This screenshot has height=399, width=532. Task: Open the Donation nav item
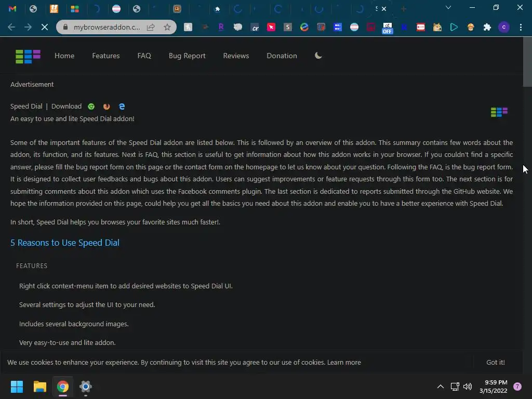pyautogui.click(x=282, y=56)
